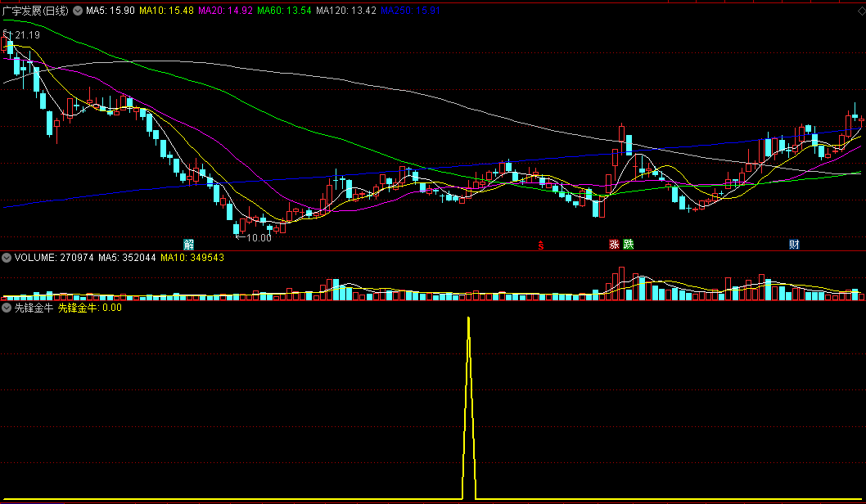Click the MA10: 15.48 label
Image resolution: width=866 pixels, height=504 pixels.
(x=166, y=11)
